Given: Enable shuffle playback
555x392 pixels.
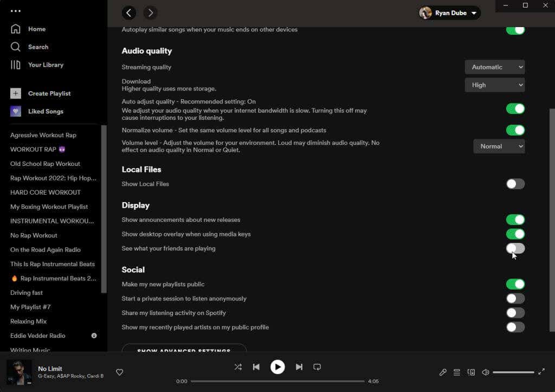Looking at the screenshot, I should click(x=238, y=367).
